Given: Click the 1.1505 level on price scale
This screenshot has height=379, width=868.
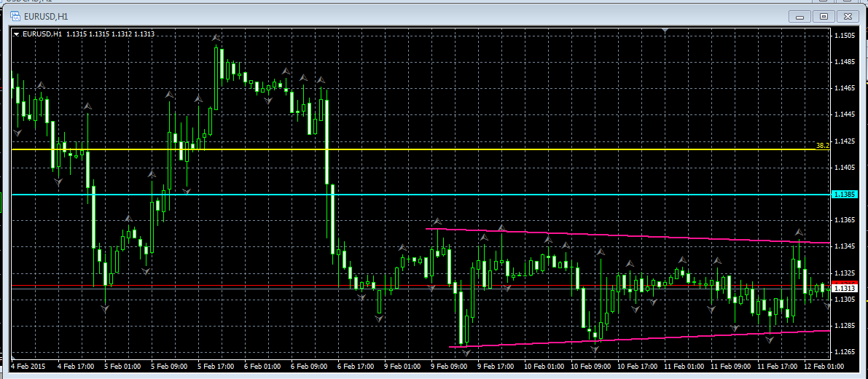Looking at the screenshot, I should click(x=844, y=35).
